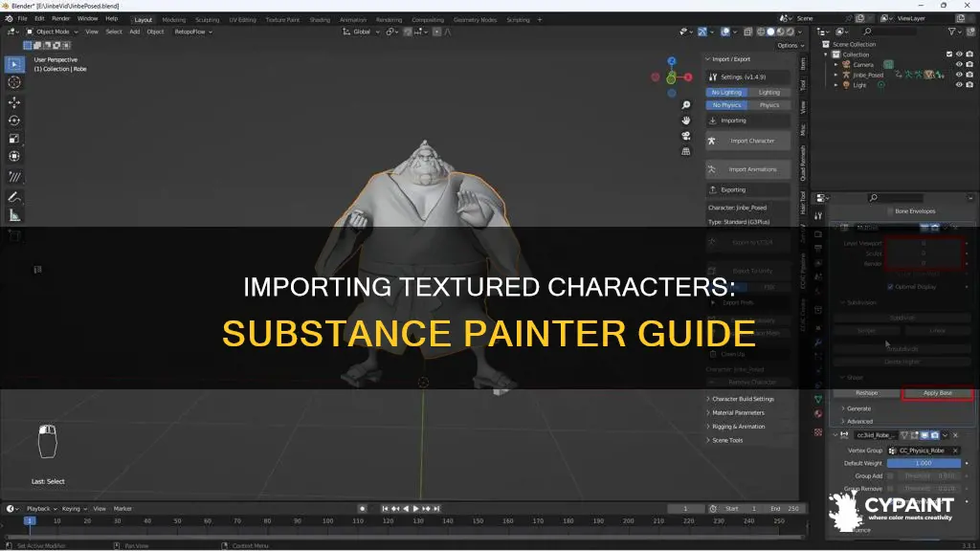Open the Help menu
980x551 pixels.
coord(111,19)
